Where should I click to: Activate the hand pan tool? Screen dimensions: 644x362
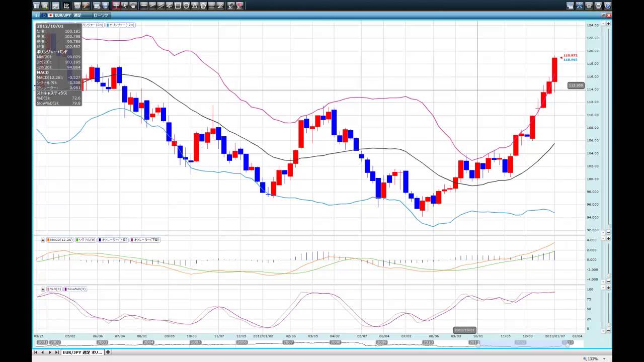133,6
